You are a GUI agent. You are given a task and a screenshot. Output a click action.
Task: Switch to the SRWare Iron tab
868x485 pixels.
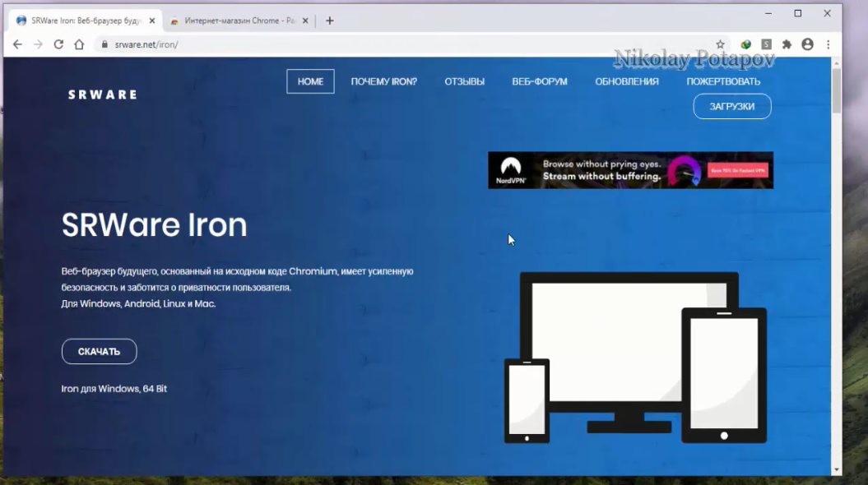click(x=86, y=21)
